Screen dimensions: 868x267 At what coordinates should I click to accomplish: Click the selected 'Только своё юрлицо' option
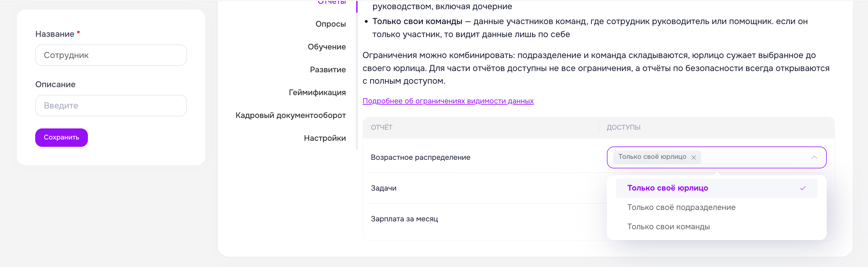716,188
